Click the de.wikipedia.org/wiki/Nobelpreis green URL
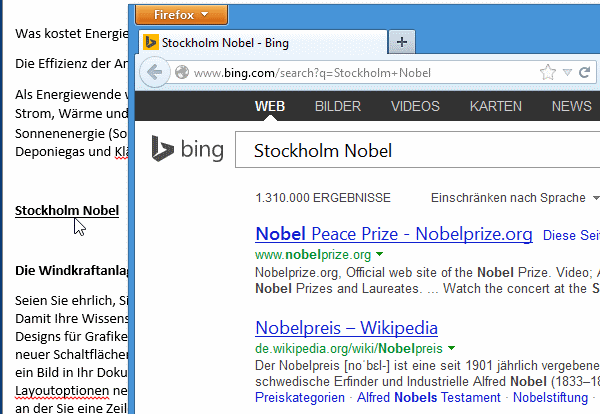 click(x=349, y=349)
